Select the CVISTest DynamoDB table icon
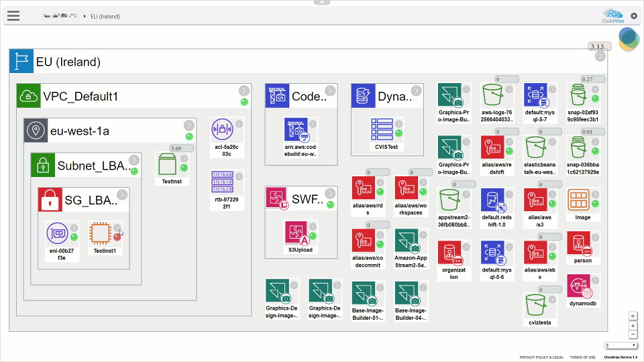 coord(382,129)
